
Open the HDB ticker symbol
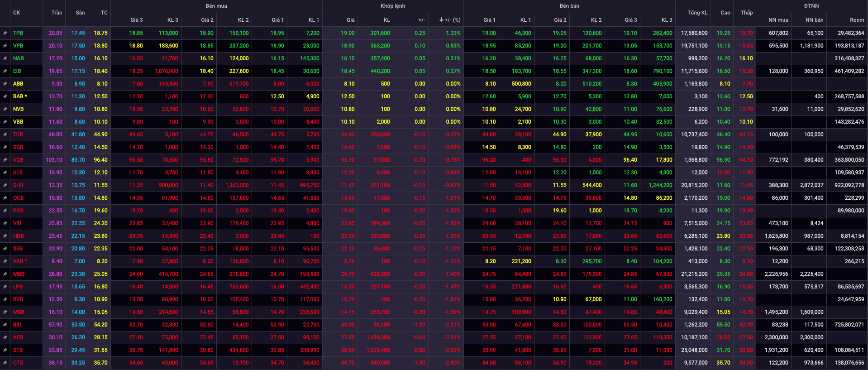tap(18, 236)
